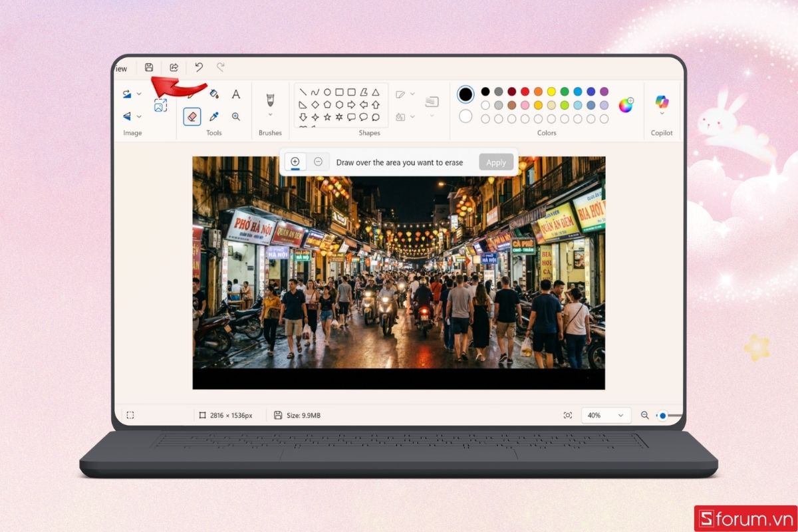
Task: Choose the Diamond shape
Action: point(315,104)
